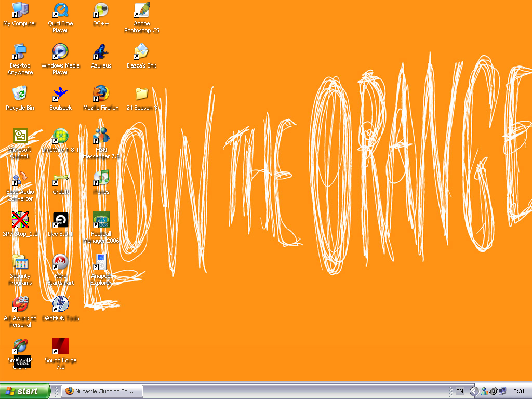Select the Football Manager 2006 icon
This screenshot has width=532, height=399.
point(101,220)
